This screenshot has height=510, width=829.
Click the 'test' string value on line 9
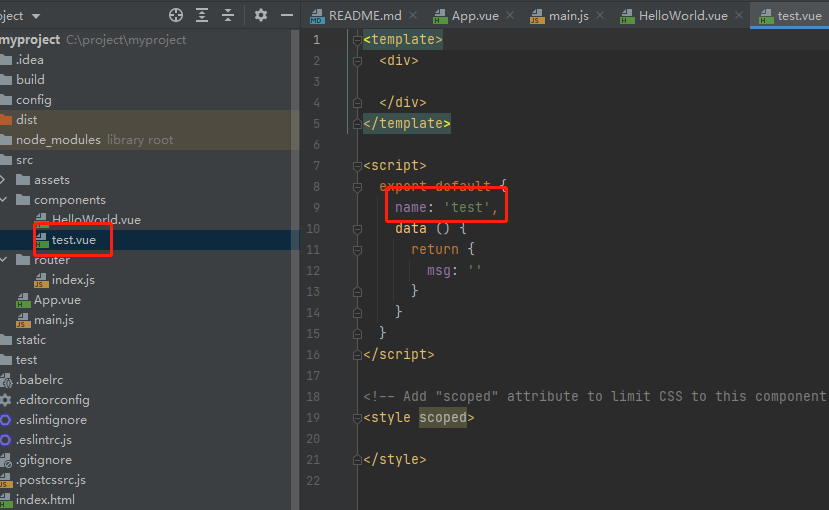coord(467,207)
